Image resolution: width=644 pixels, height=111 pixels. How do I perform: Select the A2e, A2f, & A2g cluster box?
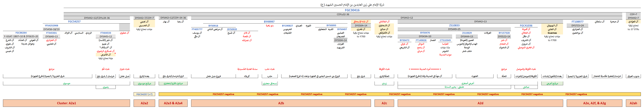click(x=594, y=103)
